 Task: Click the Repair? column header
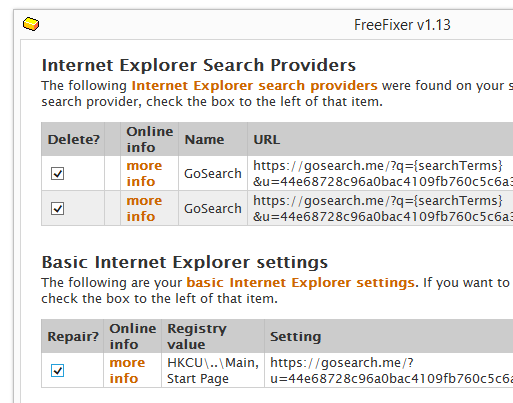pyautogui.click(x=73, y=336)
